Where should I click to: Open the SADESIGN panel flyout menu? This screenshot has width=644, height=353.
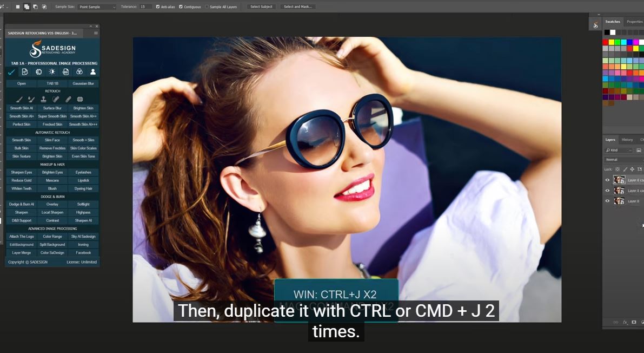click(x=96, y=33)
